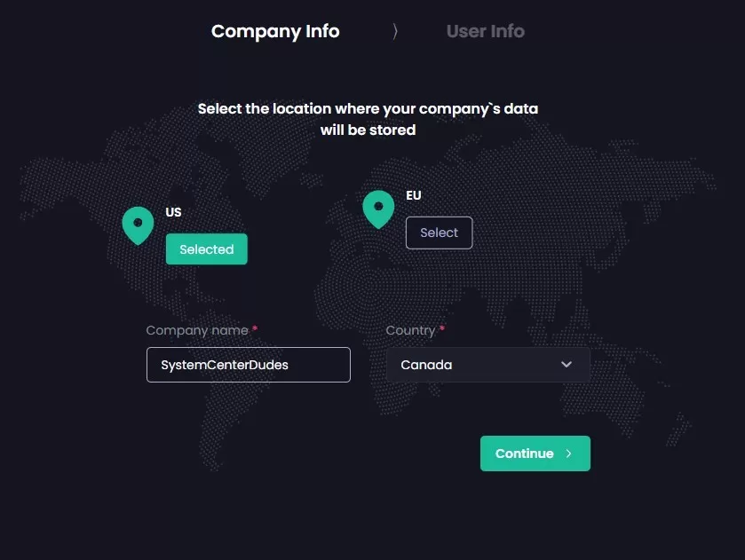Image resolution: width=745 pixels, height=560 pixels.
Task: Click the Company name field label
Action: coord(197,330)
